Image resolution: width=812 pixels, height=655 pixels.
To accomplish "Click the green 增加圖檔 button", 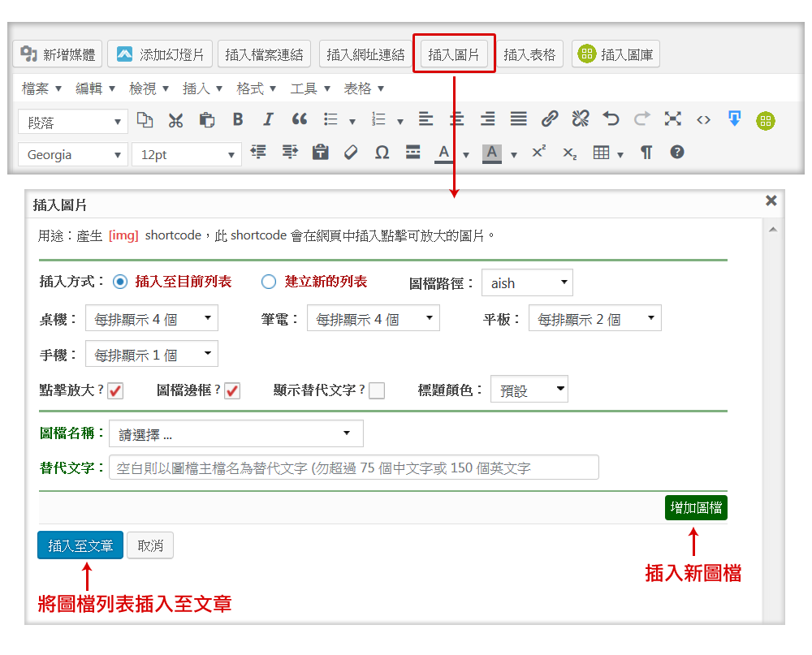I will tap(696, 506).
